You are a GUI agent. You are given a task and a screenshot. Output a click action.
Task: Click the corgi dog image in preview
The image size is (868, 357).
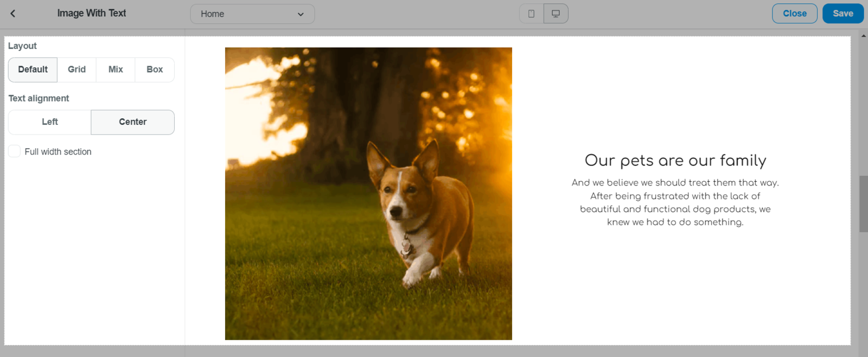368,194
